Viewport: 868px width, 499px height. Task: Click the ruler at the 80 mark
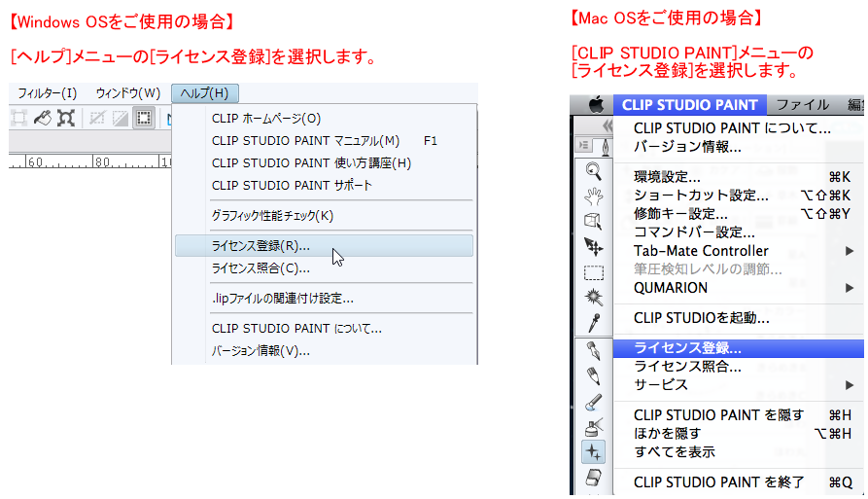pos(102,161)
